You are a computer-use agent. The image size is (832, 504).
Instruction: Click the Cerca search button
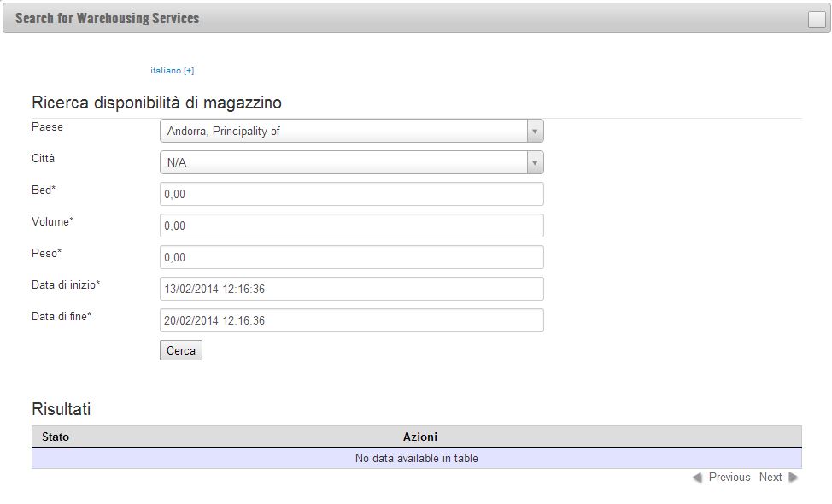point(181,350)
